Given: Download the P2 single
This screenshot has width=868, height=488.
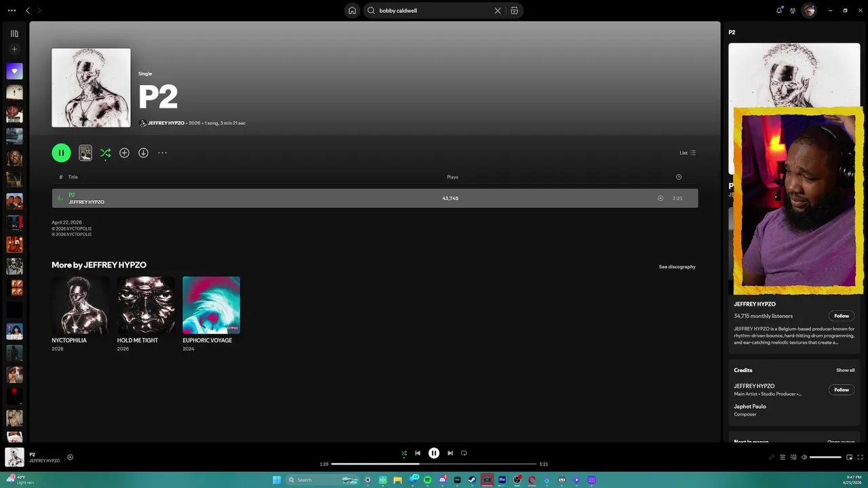Looking at the screenshot, I should tap(143, 152).
